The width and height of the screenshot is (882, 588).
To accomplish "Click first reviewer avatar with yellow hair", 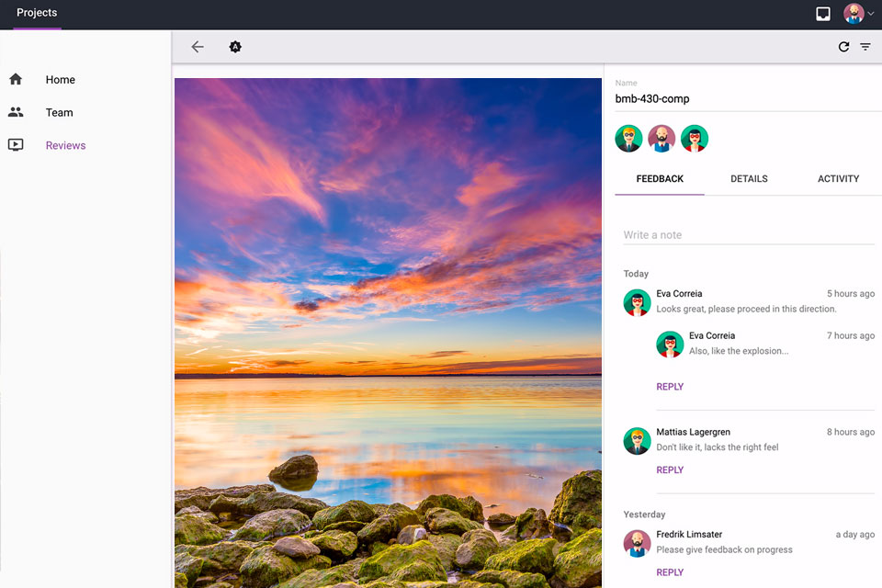I will point(628,139).
